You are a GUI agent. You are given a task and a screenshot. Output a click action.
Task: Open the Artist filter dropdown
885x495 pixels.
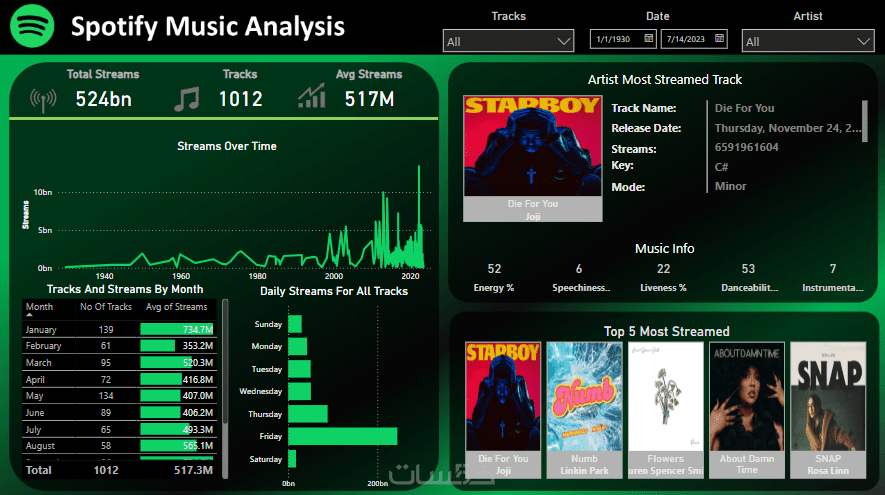(x=808, y=41)
